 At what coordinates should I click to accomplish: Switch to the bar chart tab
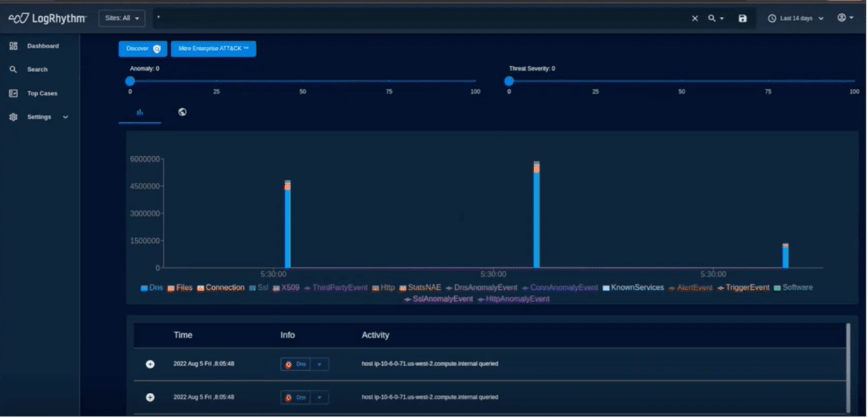139,112
